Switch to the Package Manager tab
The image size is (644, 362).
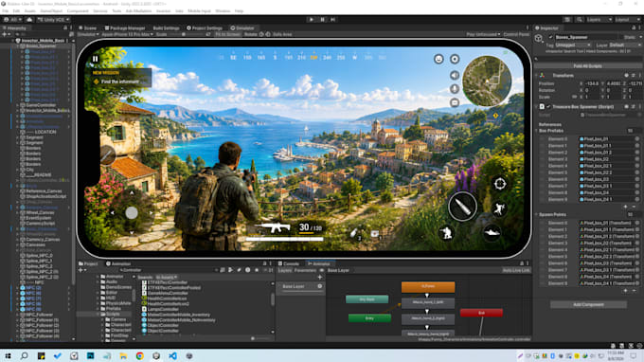point(124,27)
